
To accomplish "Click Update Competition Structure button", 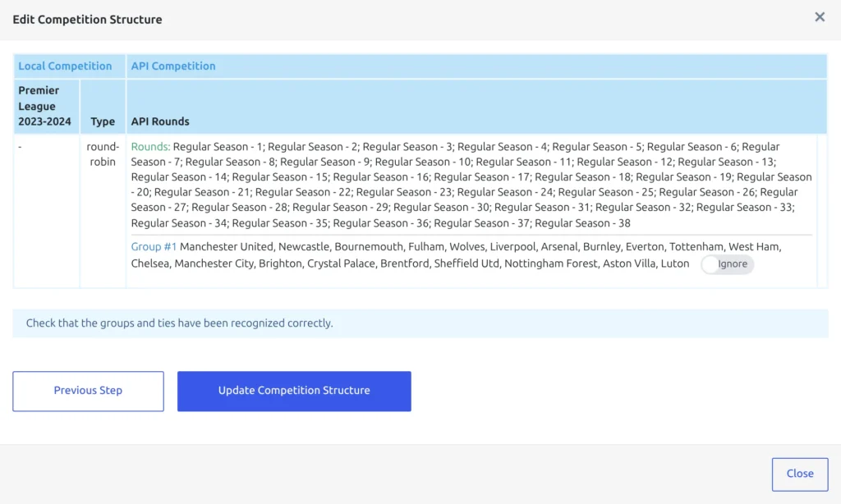I will pyautogui.click(x=294, y=391).
